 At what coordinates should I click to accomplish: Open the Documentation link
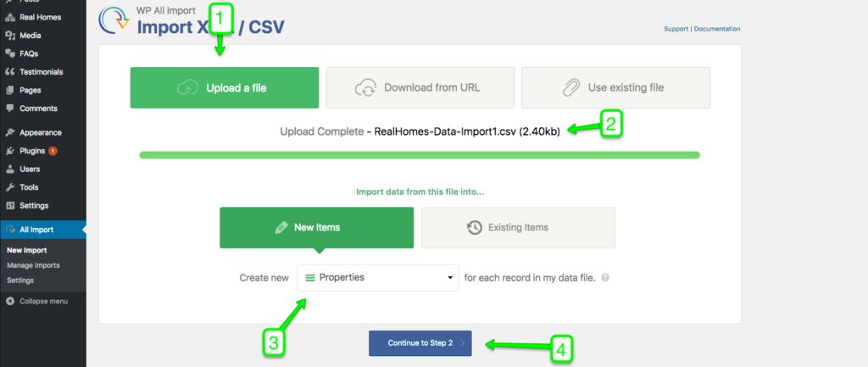(x=717, y=29)
